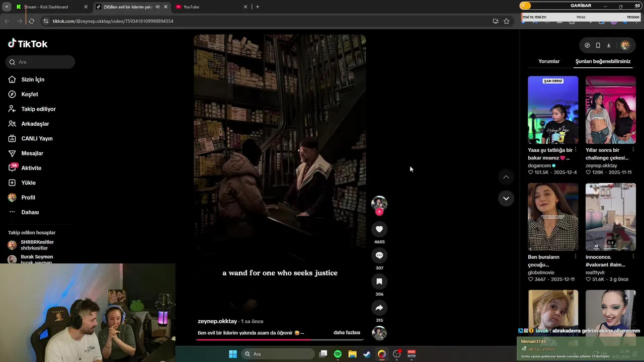Open site information icon in address bar

46,21
